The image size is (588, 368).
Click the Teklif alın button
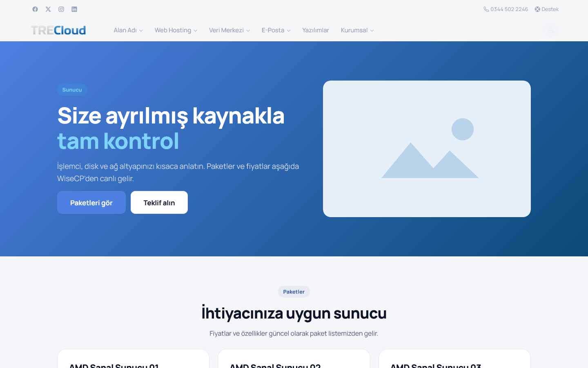159,202
